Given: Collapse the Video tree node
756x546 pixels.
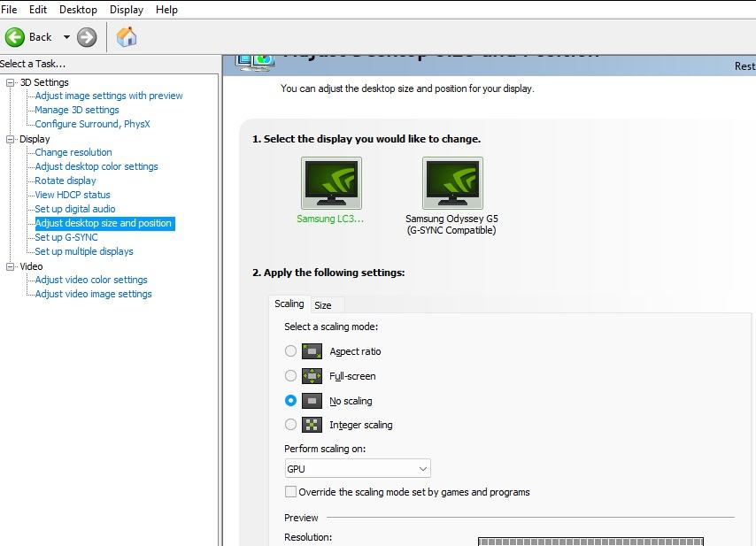Looking at the screenshot, I should point(10,266).
